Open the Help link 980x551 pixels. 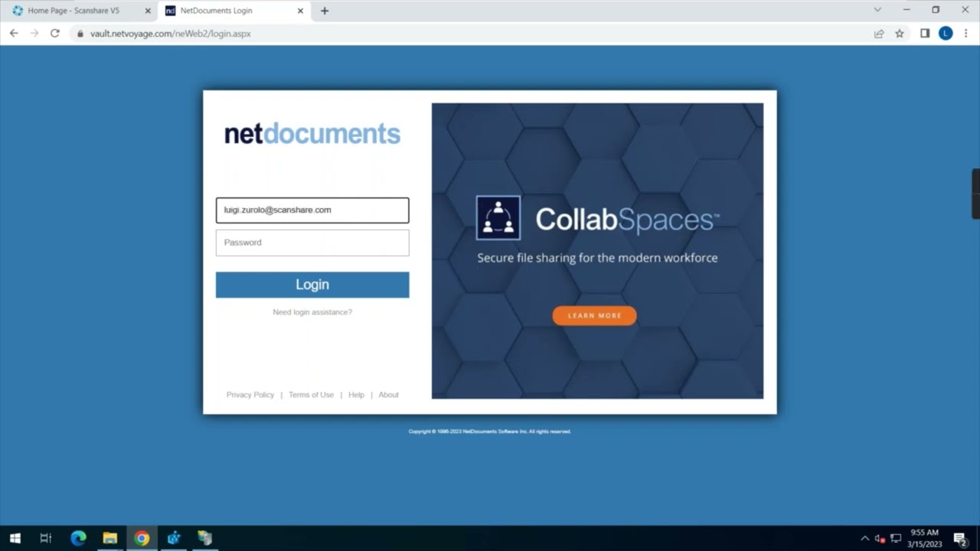pyautogui.click(x=356, y=395)
